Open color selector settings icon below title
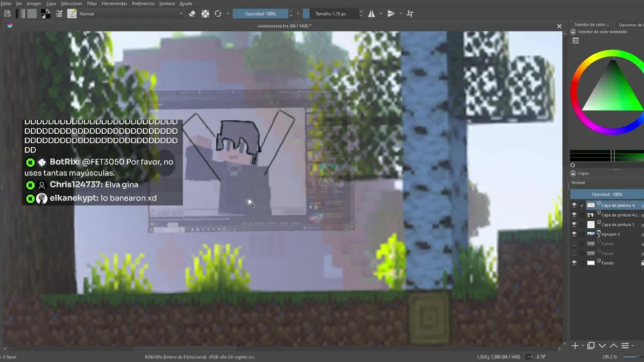This screenshot has height=362, width=644. (576, 41)
